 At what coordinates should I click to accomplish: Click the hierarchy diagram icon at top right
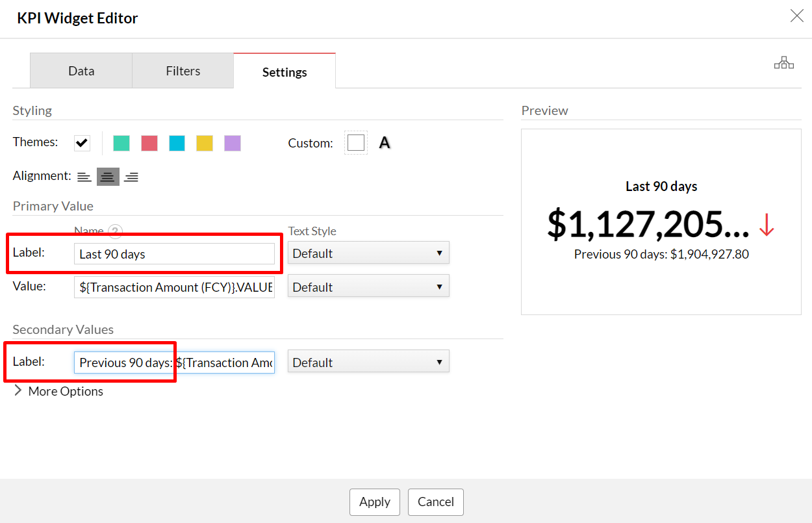click(x=783, y=63)
